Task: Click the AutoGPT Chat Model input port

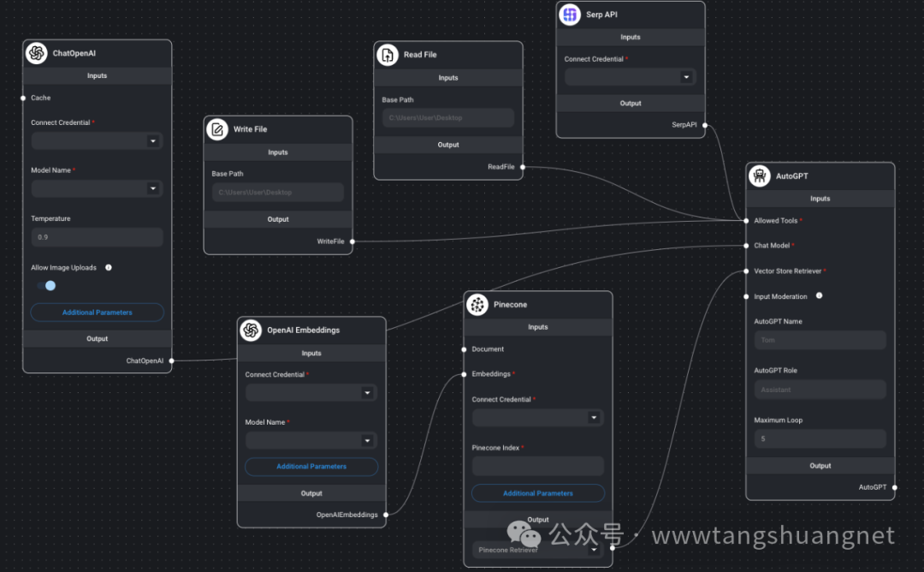Action: point(746,245)
